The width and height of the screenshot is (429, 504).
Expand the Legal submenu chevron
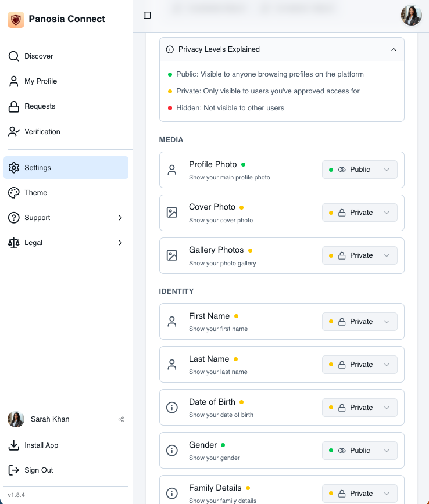pyautogui.click(x=120, y=243)
